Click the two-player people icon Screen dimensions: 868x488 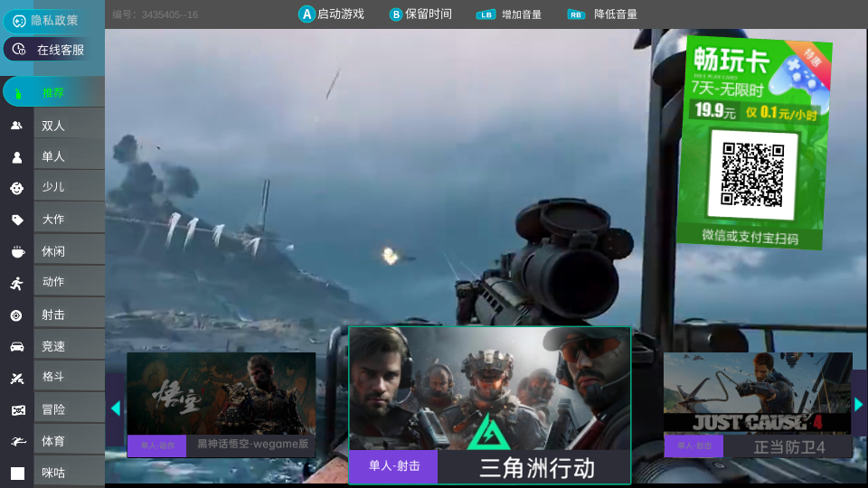click(16, 126)
